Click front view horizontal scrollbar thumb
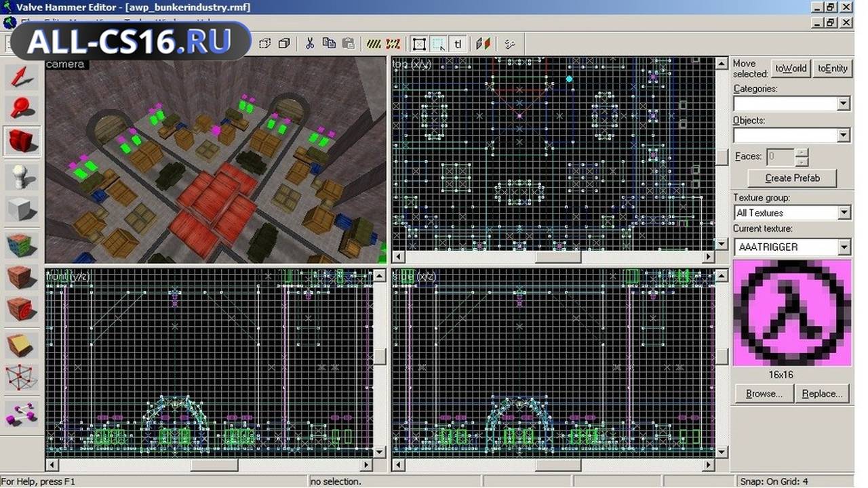868x488 pixels. 214,465
